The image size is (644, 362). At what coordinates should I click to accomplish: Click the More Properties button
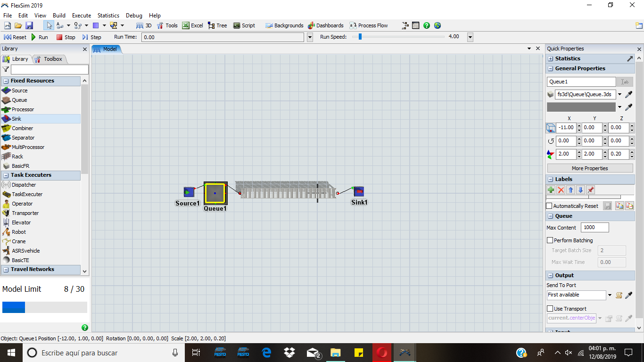590,168
